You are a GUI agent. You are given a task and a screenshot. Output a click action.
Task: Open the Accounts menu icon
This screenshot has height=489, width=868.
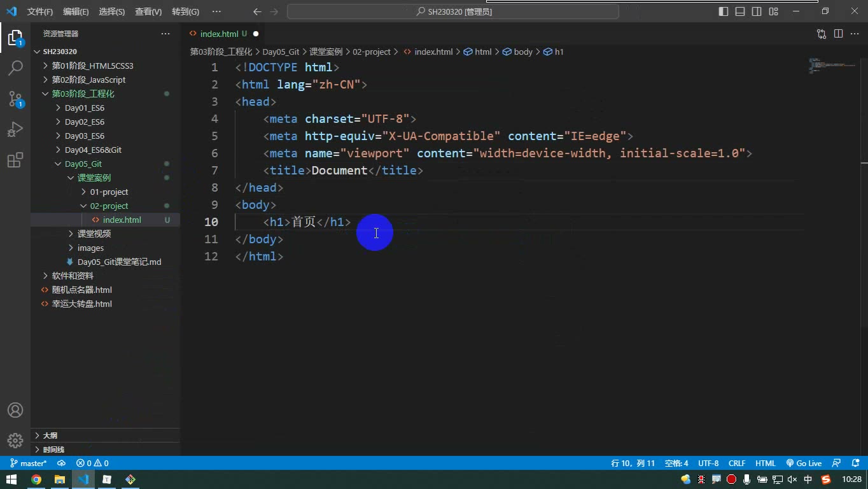click(15, 410)
